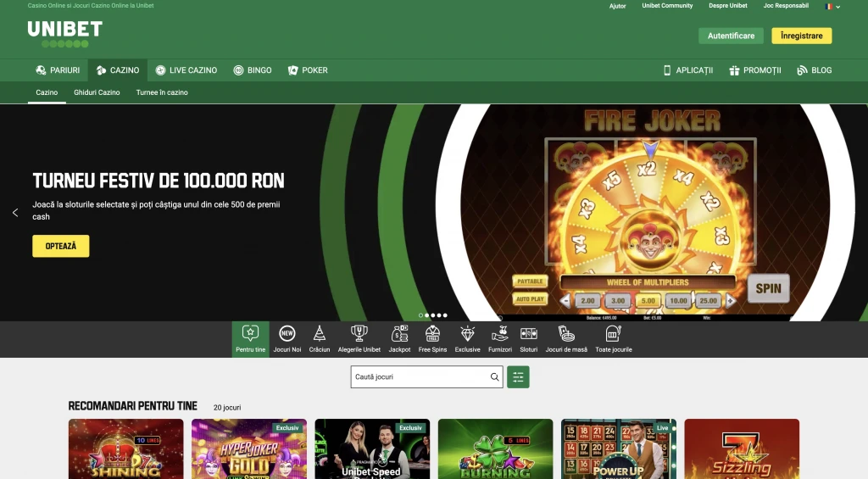Image resolution: width=868 pixels, height=479 pixels.
Task: Open the Crăciun category
Action: click(x=320, y=338)
